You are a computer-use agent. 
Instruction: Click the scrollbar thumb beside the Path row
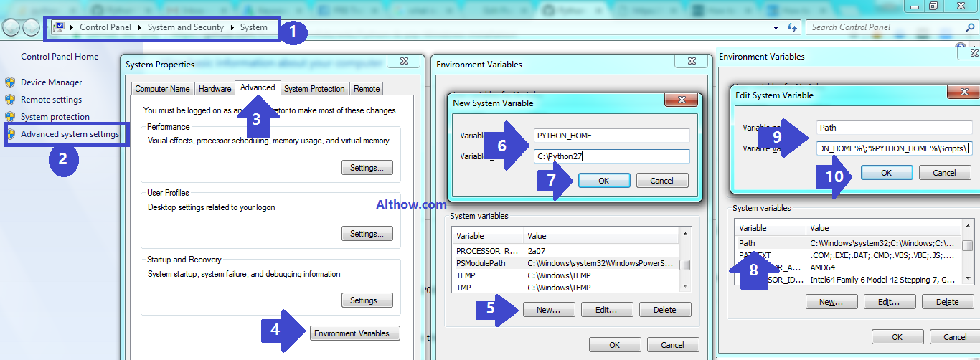coord(968,245)
